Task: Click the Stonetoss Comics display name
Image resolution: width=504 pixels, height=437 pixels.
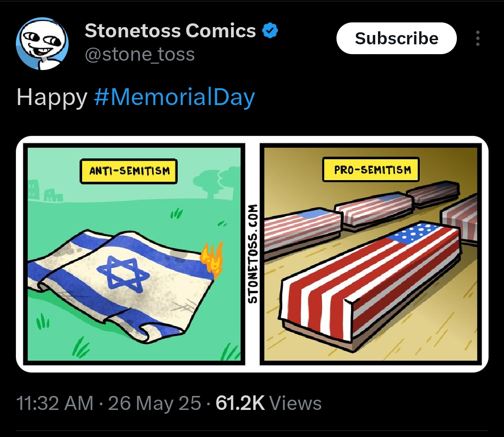Action: coord(170,30)
